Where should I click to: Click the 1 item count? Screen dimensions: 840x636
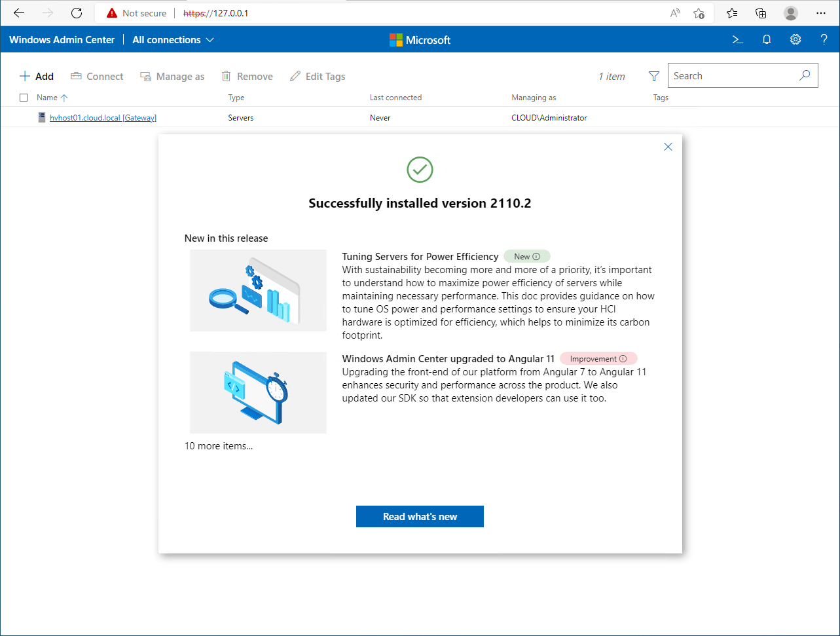612,77
